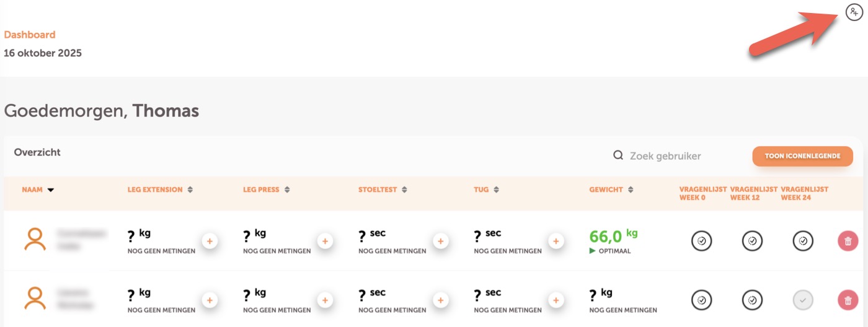This screenshot has height=327, width=868.
Task: Sort by the STOELTEST column
Action: click(383, 190)
